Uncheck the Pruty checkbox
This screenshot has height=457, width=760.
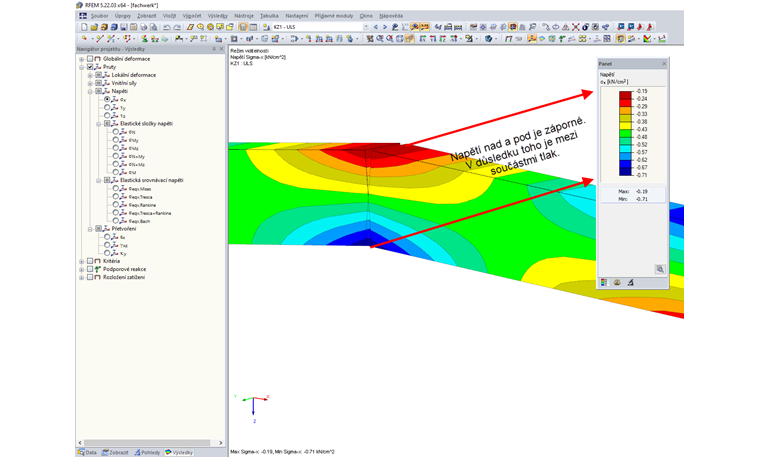pyautogui.click(x=90, y=67)
